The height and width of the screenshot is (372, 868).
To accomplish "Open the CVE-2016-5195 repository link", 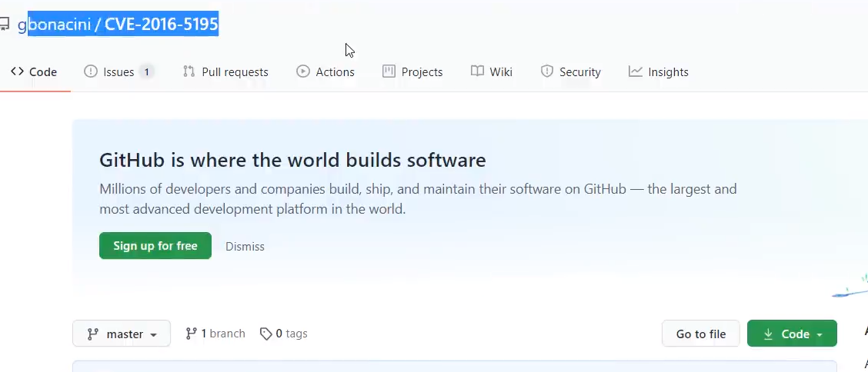I will point(162,25).
